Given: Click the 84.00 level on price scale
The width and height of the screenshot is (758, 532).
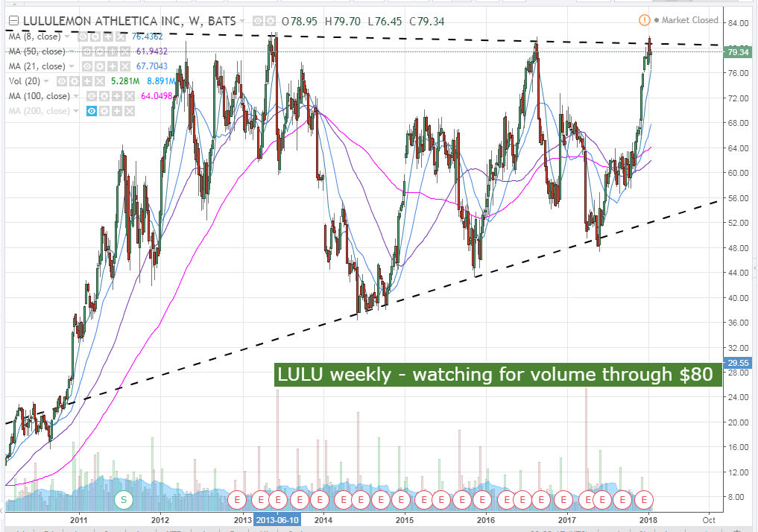Looking at the screenshot, I should 738,22.
